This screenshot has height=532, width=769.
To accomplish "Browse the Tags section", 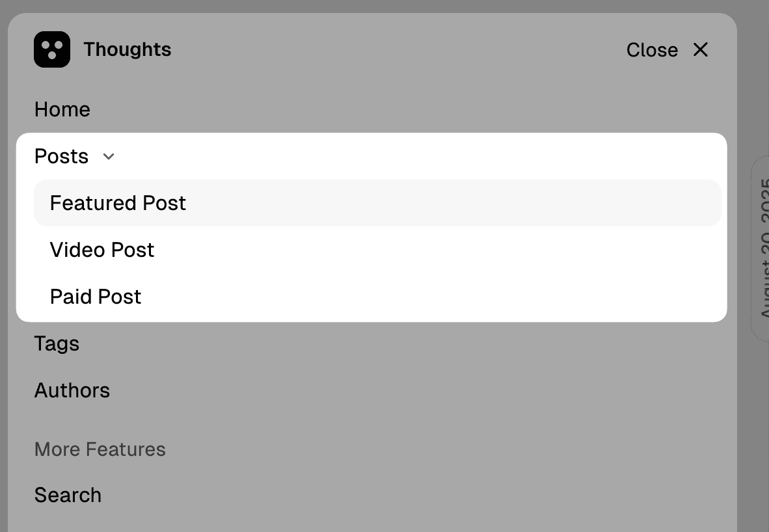I will (x=57, y=343).
